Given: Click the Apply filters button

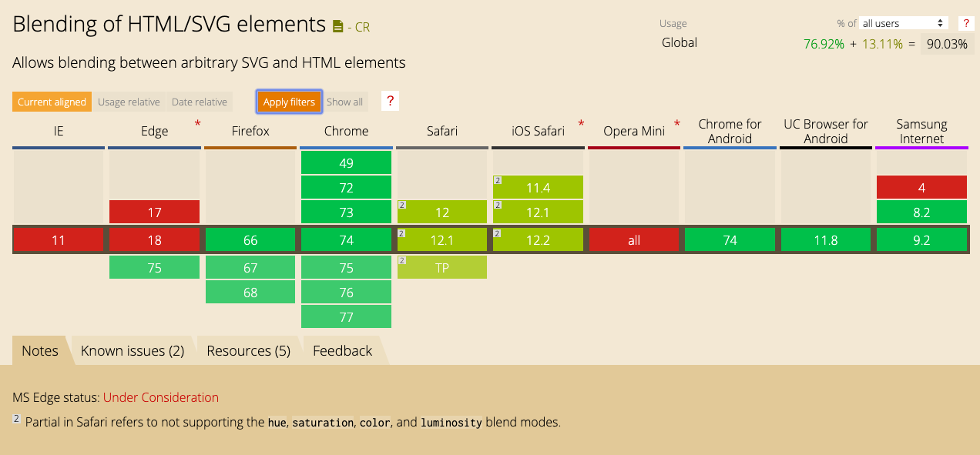Looking at the screenshot, I should click(289, 101).
